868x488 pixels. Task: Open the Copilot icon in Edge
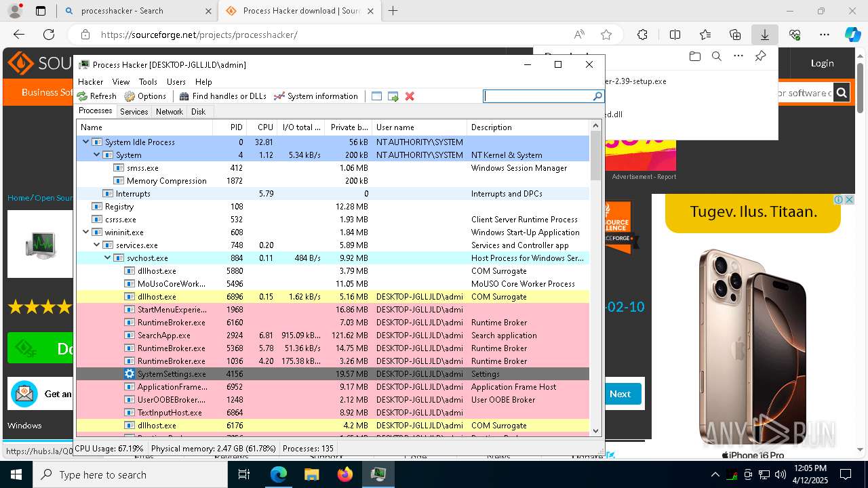coord(852,35)
